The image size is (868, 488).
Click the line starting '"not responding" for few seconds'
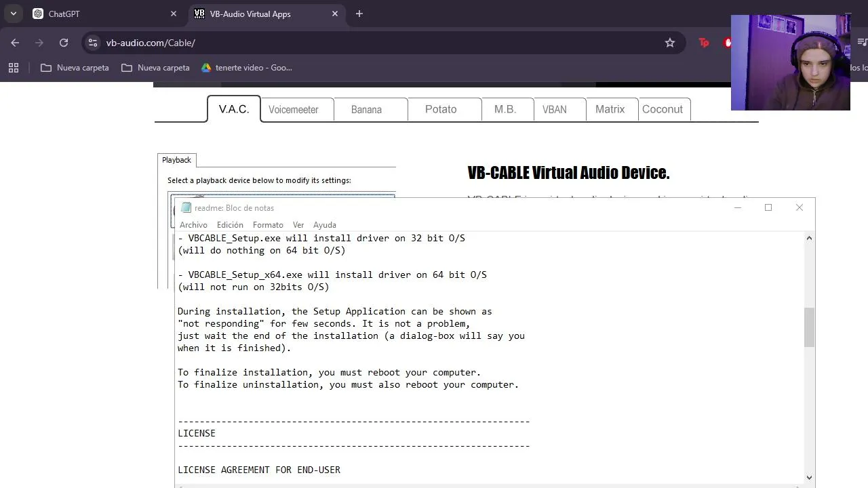tap(324, 324)
